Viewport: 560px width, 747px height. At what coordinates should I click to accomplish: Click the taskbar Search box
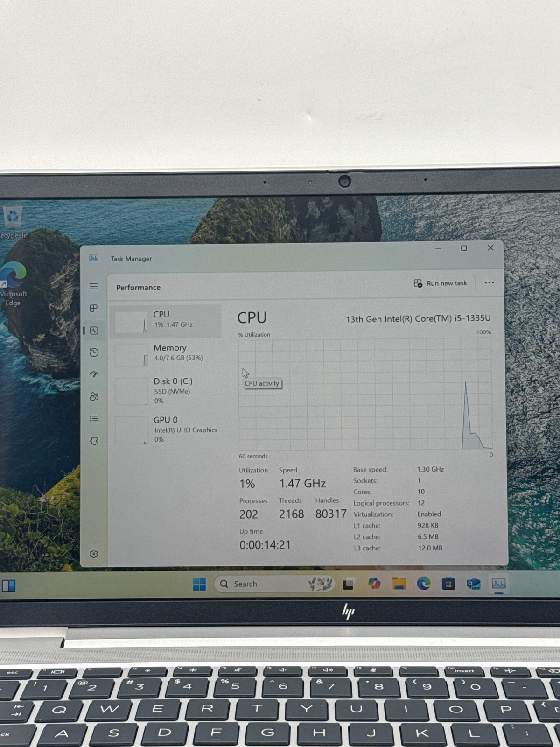pos(274,584)
